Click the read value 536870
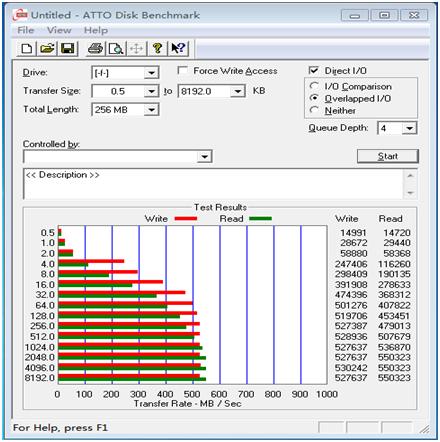440x442 pixels. (394, 347)
